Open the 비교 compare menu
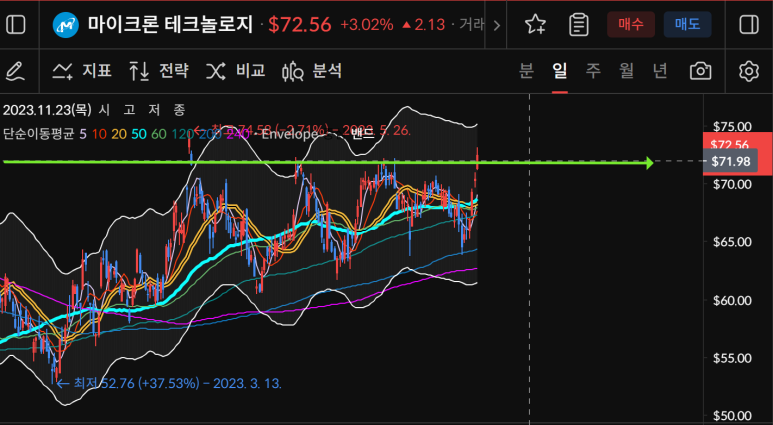Viewport: 773px width, 425px height. [236, 71]
